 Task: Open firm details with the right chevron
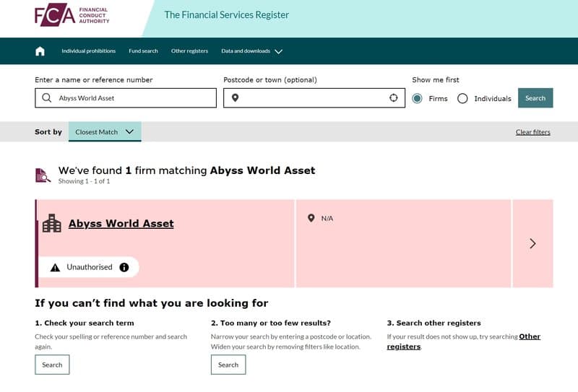532,243
